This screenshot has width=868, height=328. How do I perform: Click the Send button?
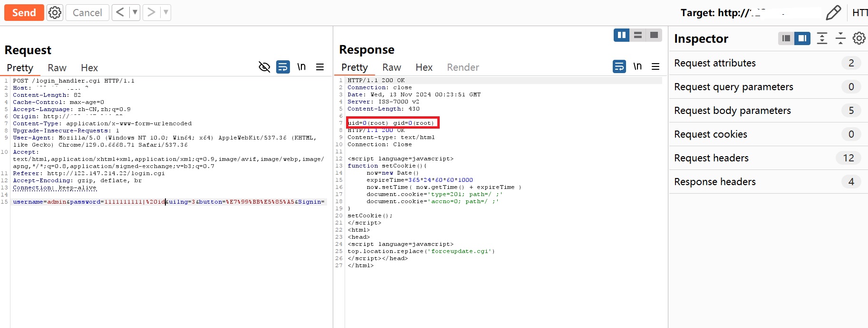24,12
